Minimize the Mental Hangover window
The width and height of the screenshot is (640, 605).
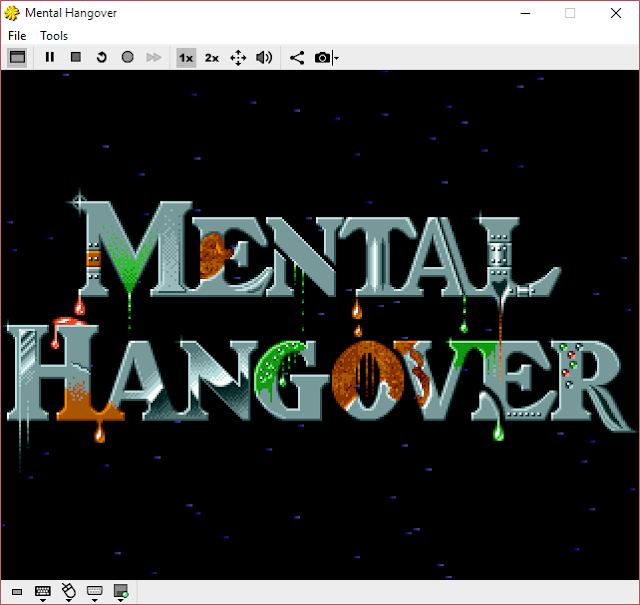point(526,13)
